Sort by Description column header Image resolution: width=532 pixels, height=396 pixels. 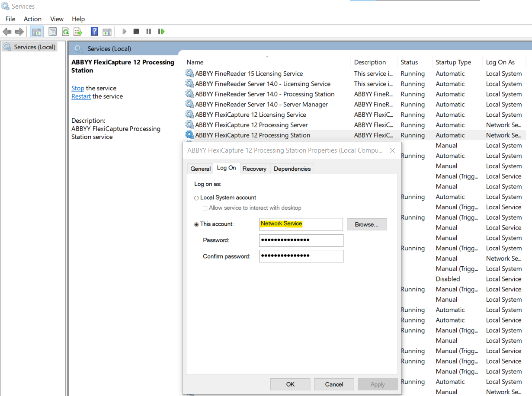[374, 62]
